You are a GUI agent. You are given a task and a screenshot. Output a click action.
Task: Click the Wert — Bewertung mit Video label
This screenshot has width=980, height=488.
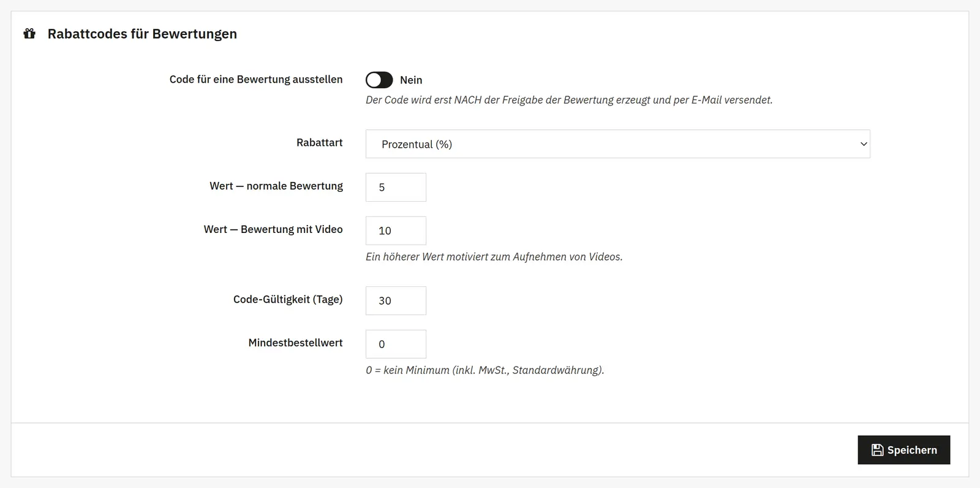tap(273, 229)
